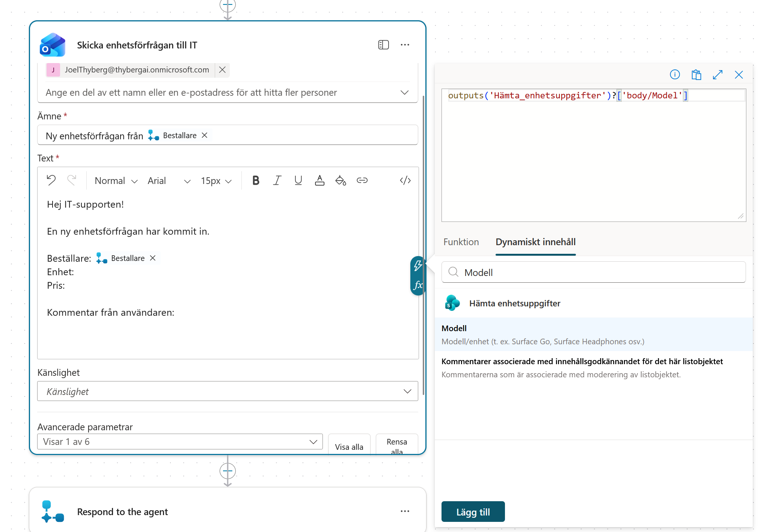The width and height of the screenshot is (758, 532).
Task: Expand the recipient suggestions dropdown
Action: pyautogui.click(x=404, y=92)
